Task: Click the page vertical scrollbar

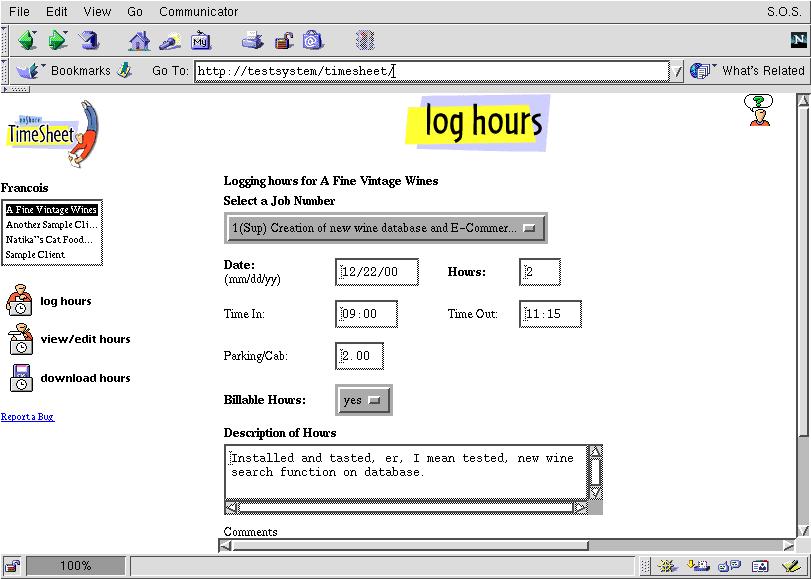Action: tap(802, 300)
